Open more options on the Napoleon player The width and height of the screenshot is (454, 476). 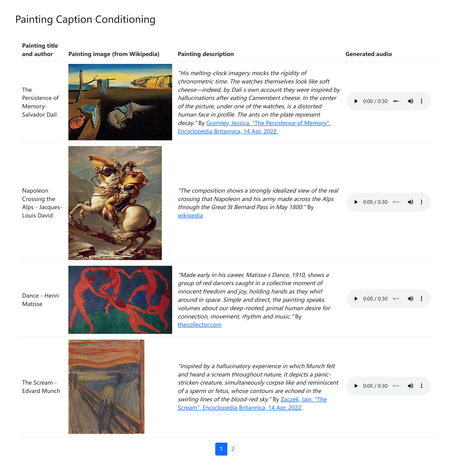422,202
